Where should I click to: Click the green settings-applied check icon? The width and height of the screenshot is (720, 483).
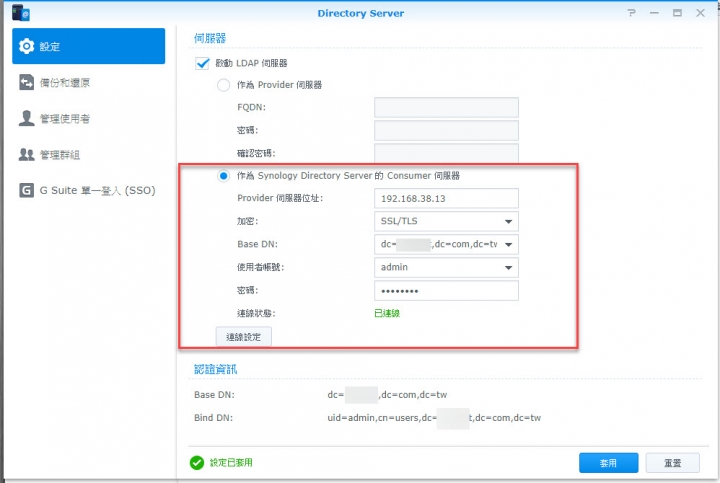pyautogui.click(x=197, y=463)
